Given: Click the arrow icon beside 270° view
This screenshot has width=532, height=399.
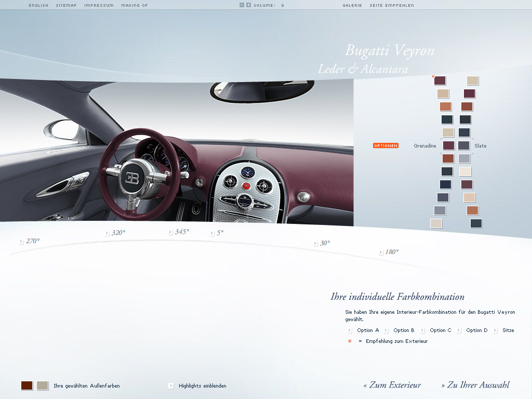Looking at the screenshot, I should (x=21, y=242).
